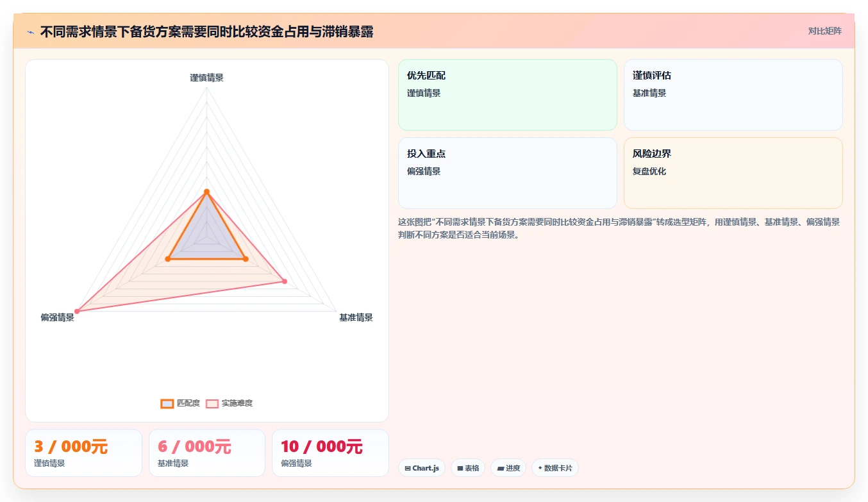
Task: Toggle the 匹配度 legend swatch
Action: click(167, 403)
